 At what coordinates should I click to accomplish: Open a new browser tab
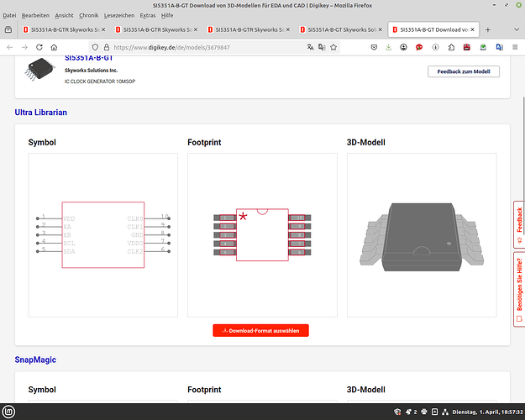(x=488, y=29)
